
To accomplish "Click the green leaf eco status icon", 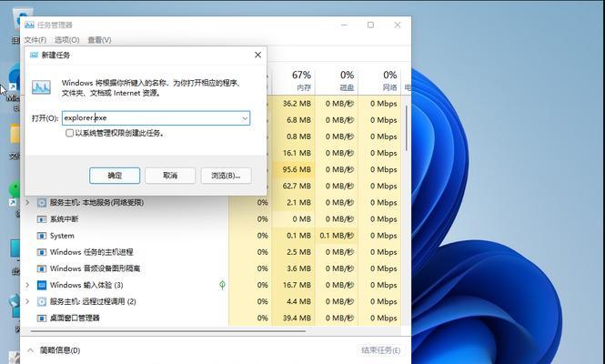I will point(222,285).
